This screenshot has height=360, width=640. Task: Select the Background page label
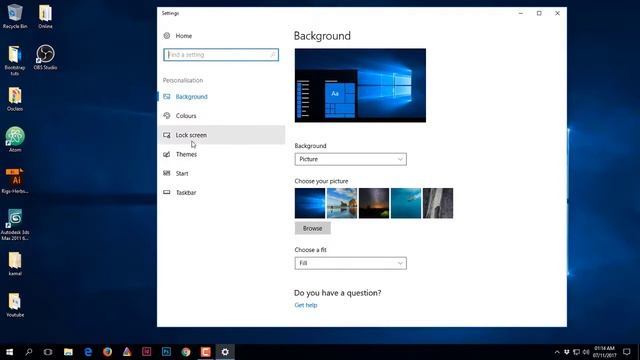point(191,97)
